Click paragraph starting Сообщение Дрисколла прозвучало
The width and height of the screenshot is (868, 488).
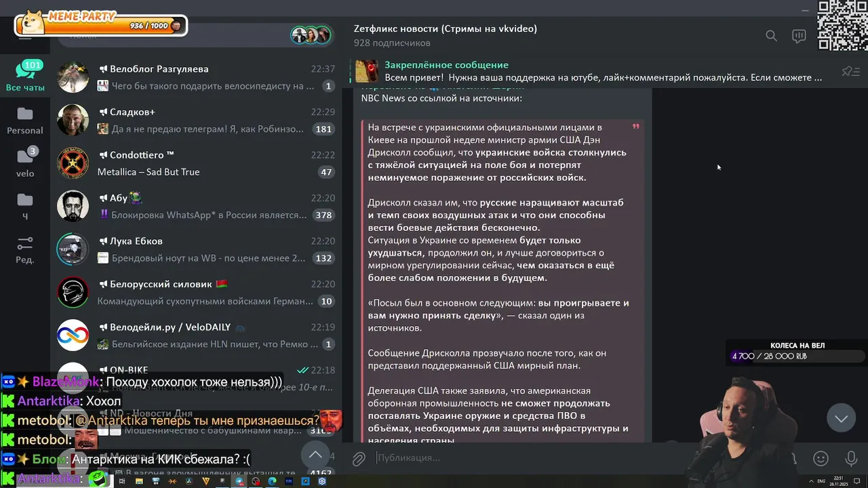click(487, 359)
